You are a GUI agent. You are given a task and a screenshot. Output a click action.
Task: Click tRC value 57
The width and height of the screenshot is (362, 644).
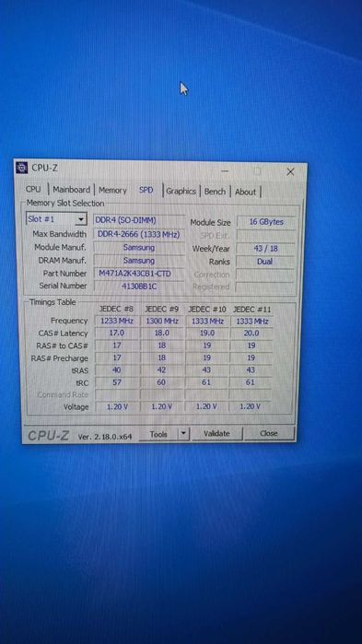point(117,382)
